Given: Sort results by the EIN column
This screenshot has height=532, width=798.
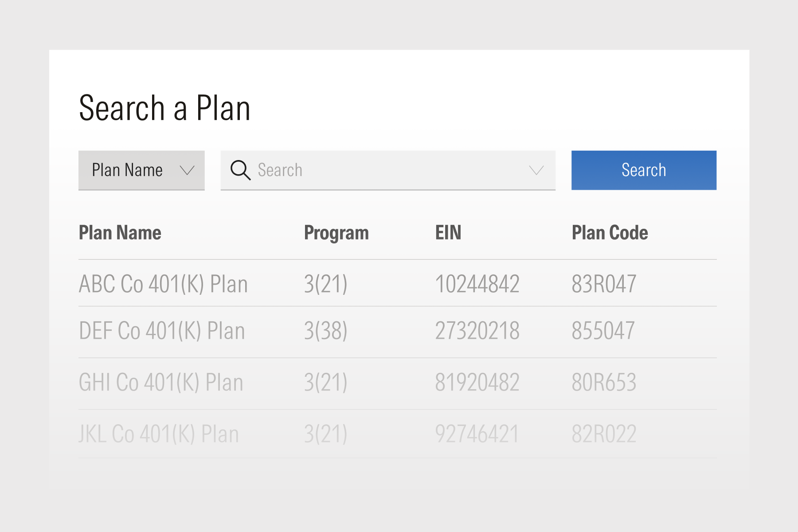Looking at the screenshot, I should pyautogui.click(x=449, y=232).
